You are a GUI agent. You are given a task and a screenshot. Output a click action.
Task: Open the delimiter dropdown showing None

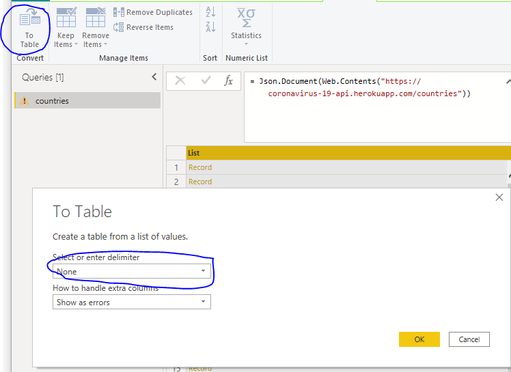132,271
